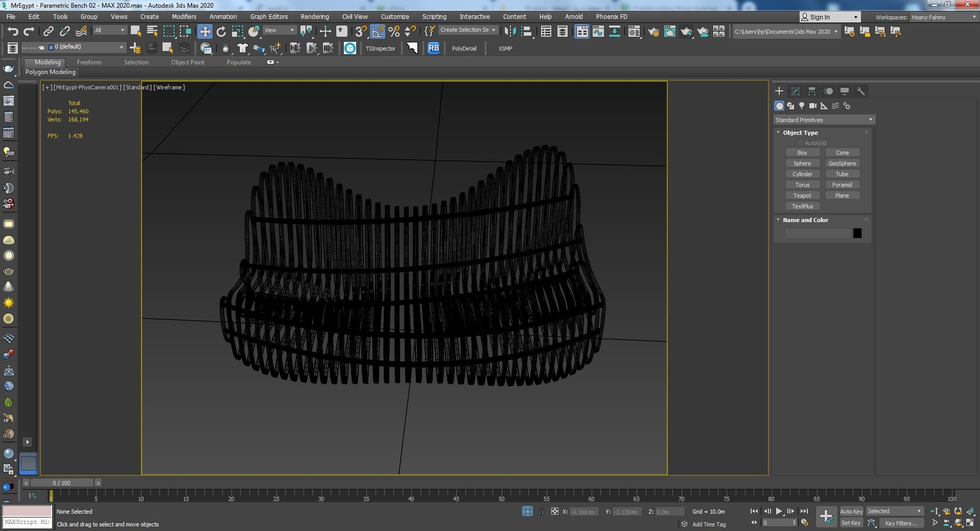The height and width of the screenshot is (531, 980).
Task: Open the View coordinate system dropdown
Action: point(279,30)
